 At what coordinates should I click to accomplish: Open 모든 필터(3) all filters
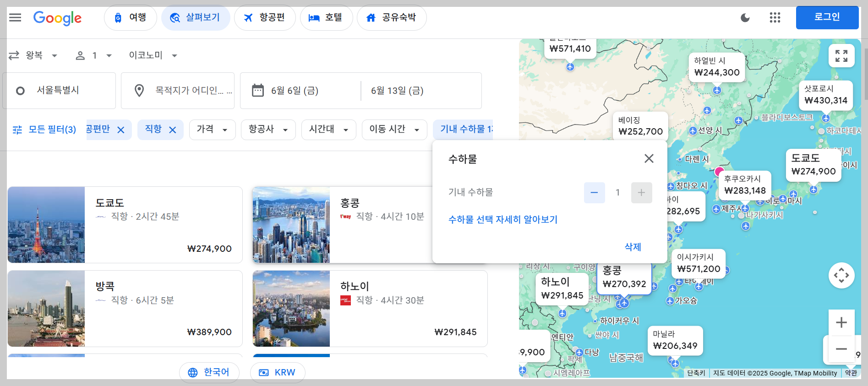[44, 130]
